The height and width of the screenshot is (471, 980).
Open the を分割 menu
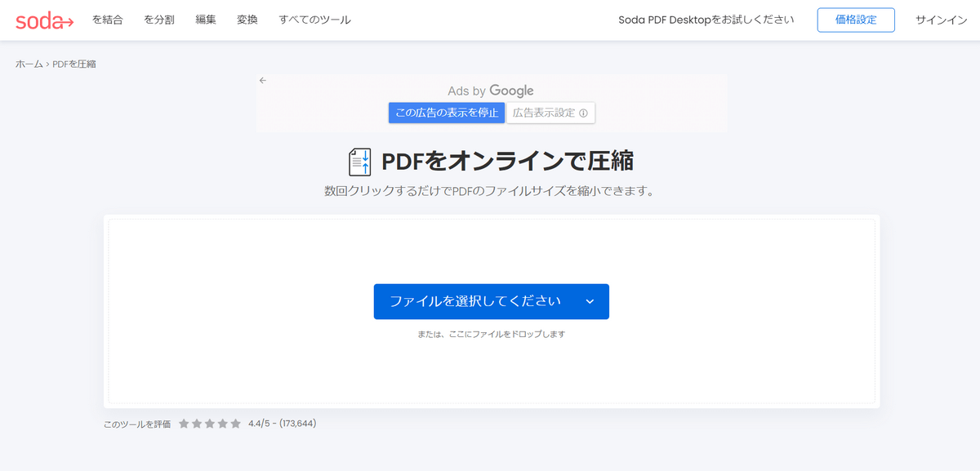pyautogui.click(x=159, y=20)
